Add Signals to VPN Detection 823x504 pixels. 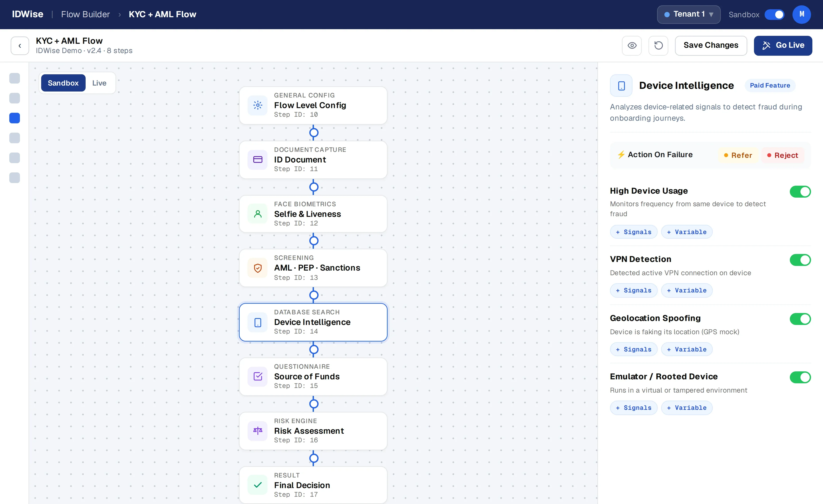633,290
